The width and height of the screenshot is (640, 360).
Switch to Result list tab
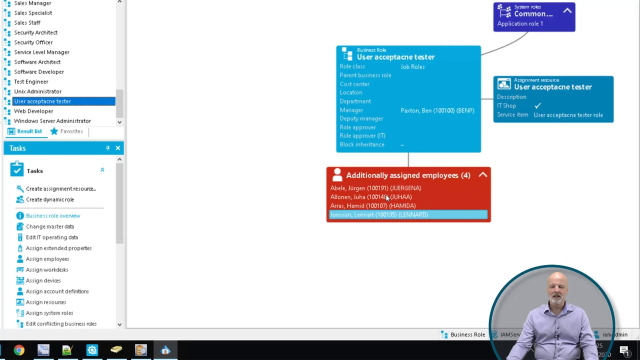click(x=25, y=131)
